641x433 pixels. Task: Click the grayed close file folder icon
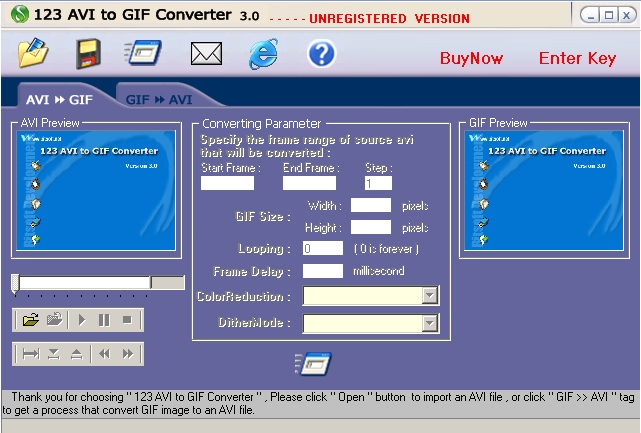54,319
